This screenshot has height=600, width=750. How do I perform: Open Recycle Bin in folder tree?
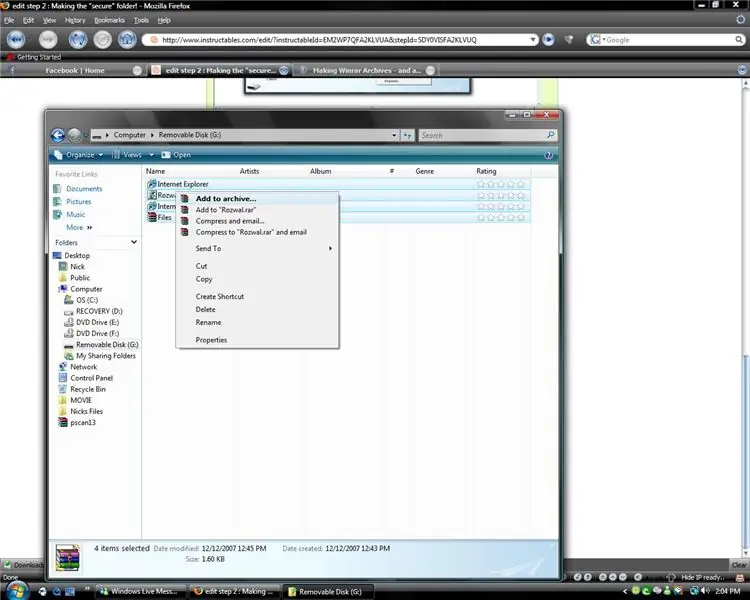88,389
